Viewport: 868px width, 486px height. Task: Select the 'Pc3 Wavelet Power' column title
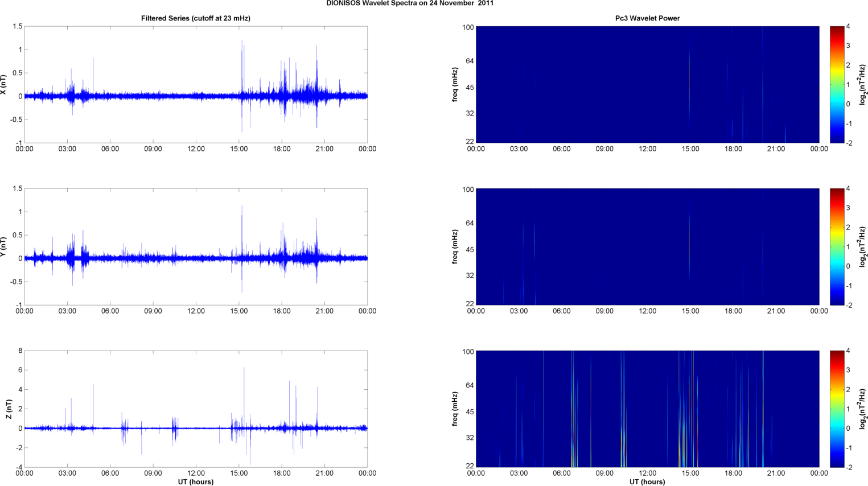[x=647, y=18]
